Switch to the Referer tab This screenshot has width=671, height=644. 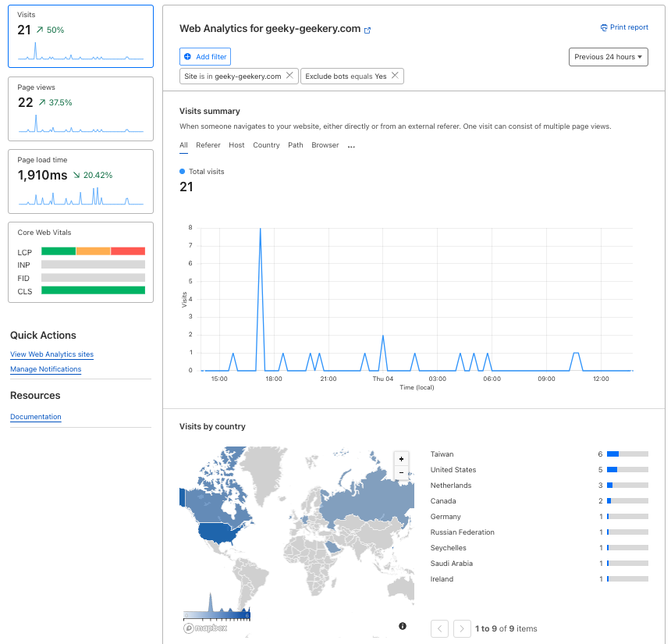208,145
